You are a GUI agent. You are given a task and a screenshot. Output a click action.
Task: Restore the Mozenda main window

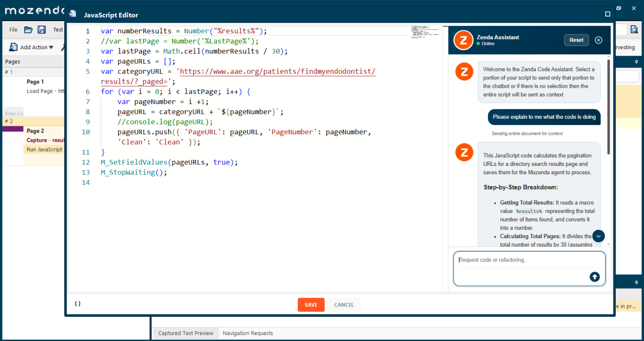(x=618, y=8)
